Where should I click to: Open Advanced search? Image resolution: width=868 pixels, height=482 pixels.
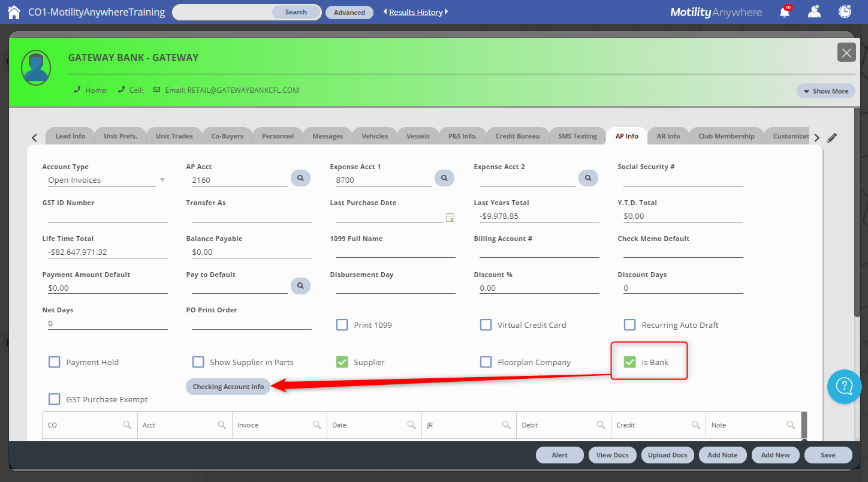pos(349,13)
